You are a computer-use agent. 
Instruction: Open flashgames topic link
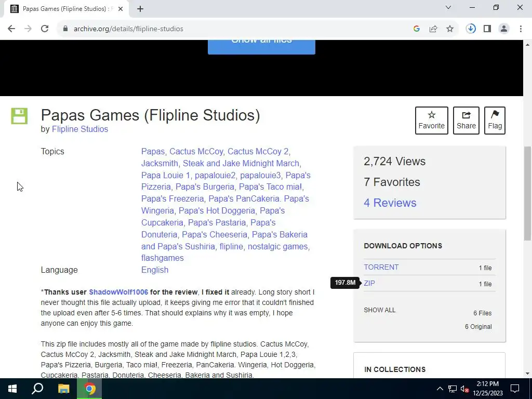pyautogui.click(x=163, y=258)
